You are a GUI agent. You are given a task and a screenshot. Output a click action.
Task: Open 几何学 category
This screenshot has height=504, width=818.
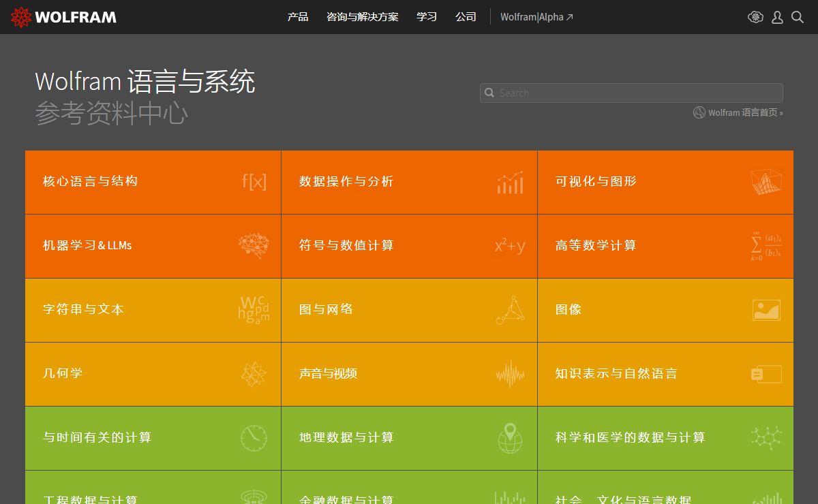153,374
